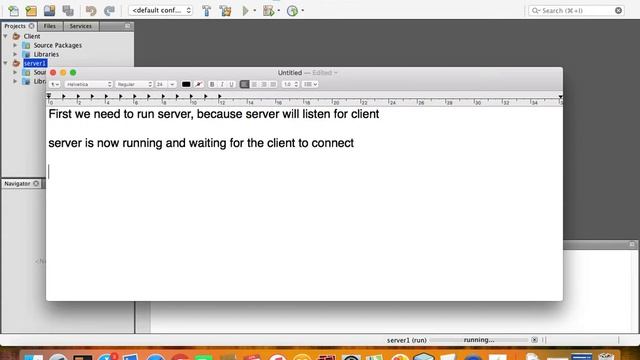Click the first-line indent marker on ruler
Viewport: 640px width, 360px height.
pos(49,95)
